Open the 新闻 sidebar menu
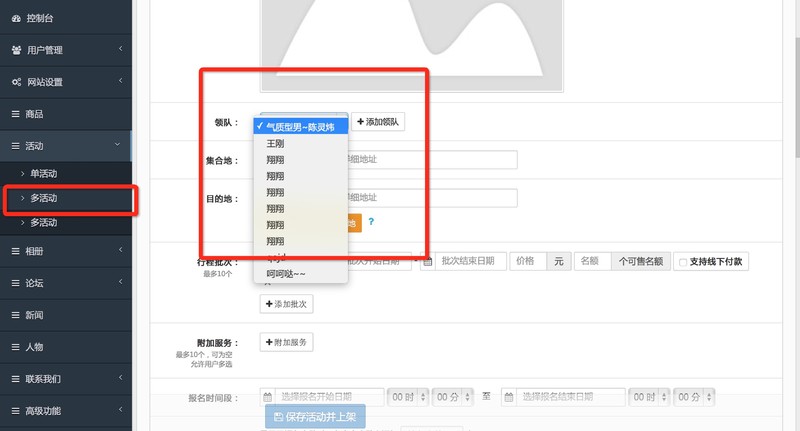800x431 pixels. point(66,315)
